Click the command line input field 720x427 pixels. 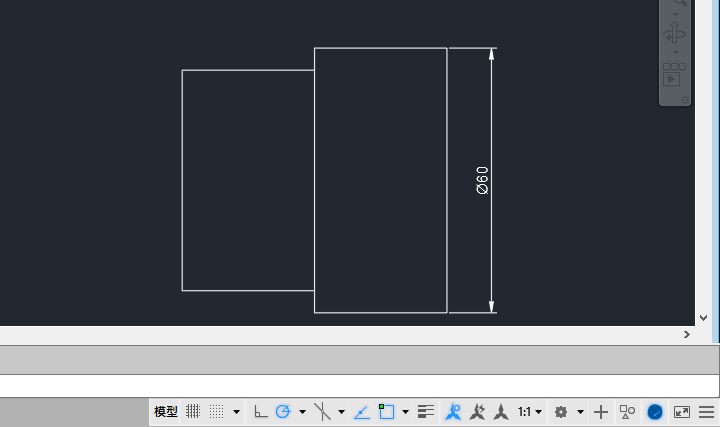pos(360,386)
